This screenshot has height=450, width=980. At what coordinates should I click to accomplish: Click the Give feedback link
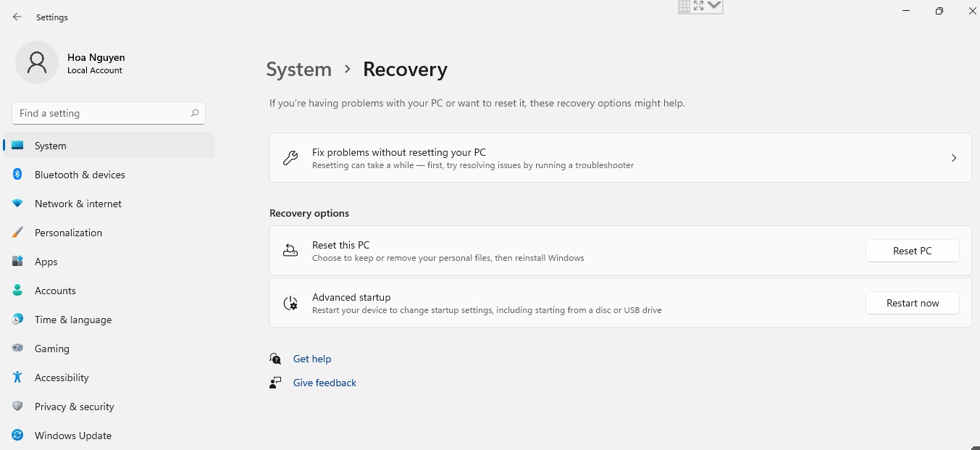pyautogui.click(x=324, y=383)
